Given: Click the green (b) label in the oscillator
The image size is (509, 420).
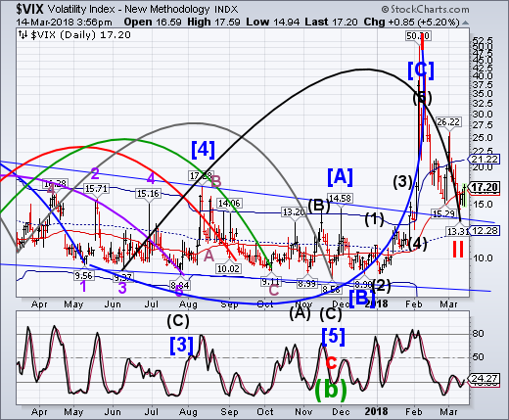Looking at the screenshot, I should point(331,390).
